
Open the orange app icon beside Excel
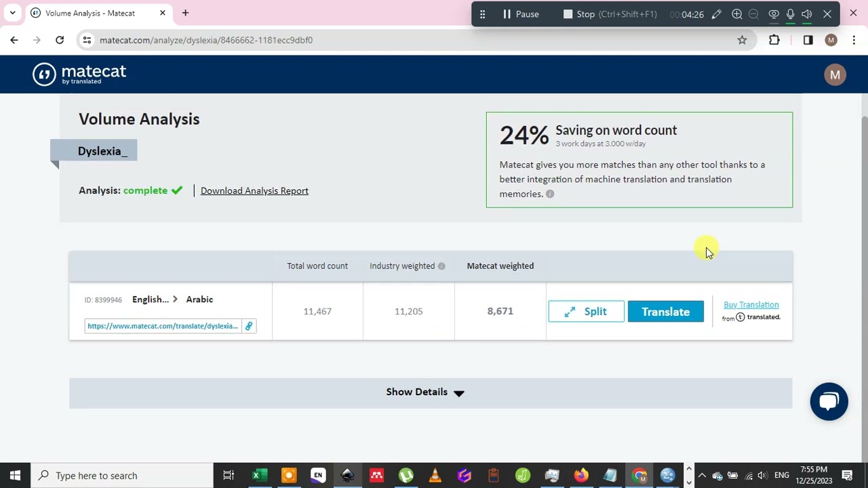[x=288, y=475]
